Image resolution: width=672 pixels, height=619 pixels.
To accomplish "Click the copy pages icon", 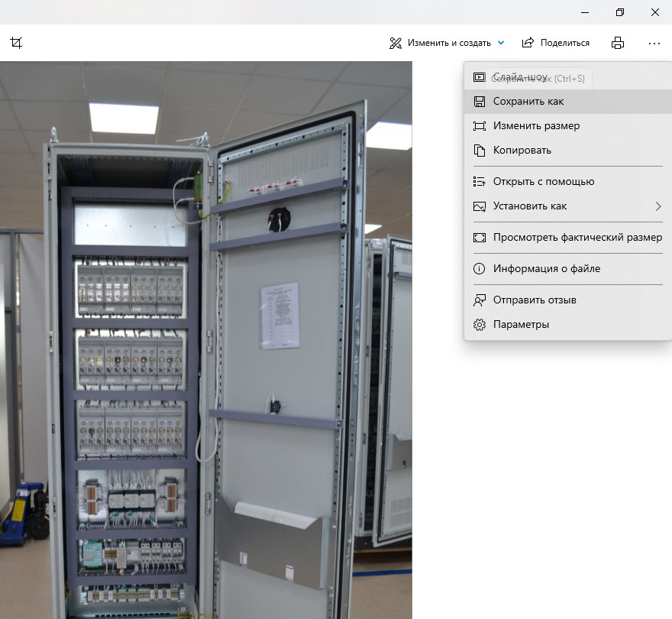I will pyautogui.click(x=479, y=151).
